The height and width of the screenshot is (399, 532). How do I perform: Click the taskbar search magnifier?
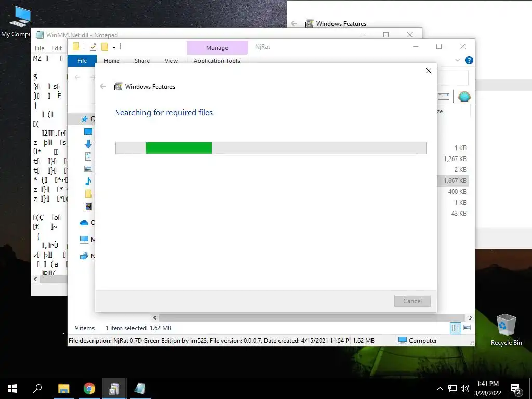tap(37, 389)
